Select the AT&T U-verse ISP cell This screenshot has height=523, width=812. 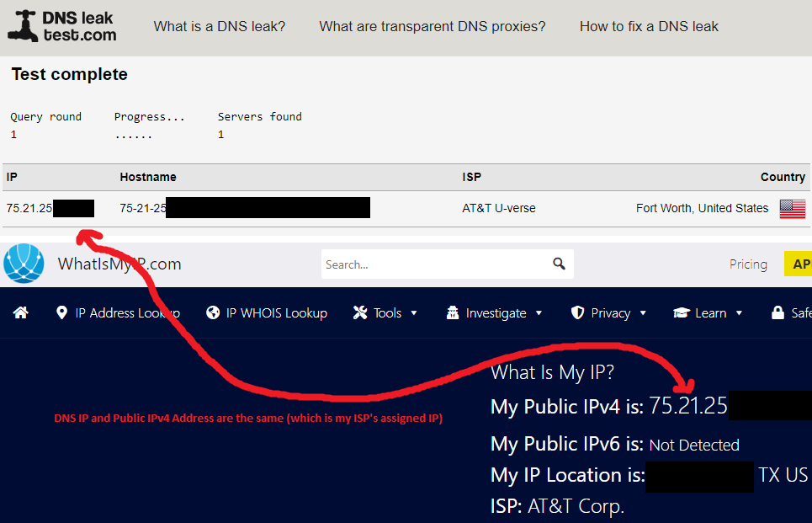[499, 208]
